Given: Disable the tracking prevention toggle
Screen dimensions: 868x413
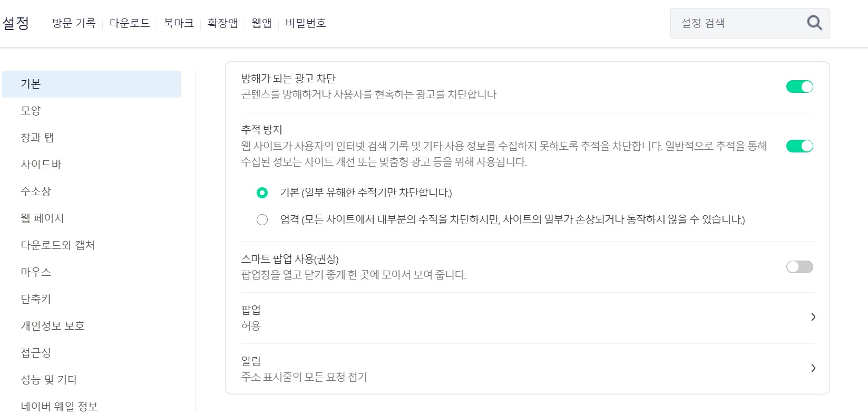Looking at the screenshot, I should point(799,146).
